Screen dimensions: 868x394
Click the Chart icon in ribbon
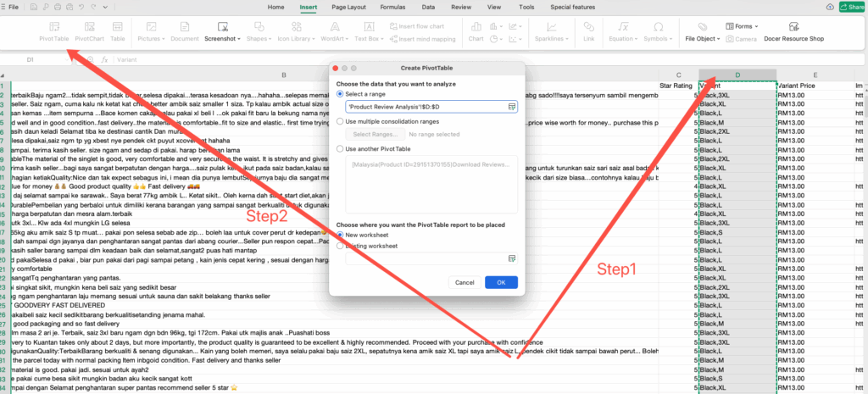pos(476,31)
